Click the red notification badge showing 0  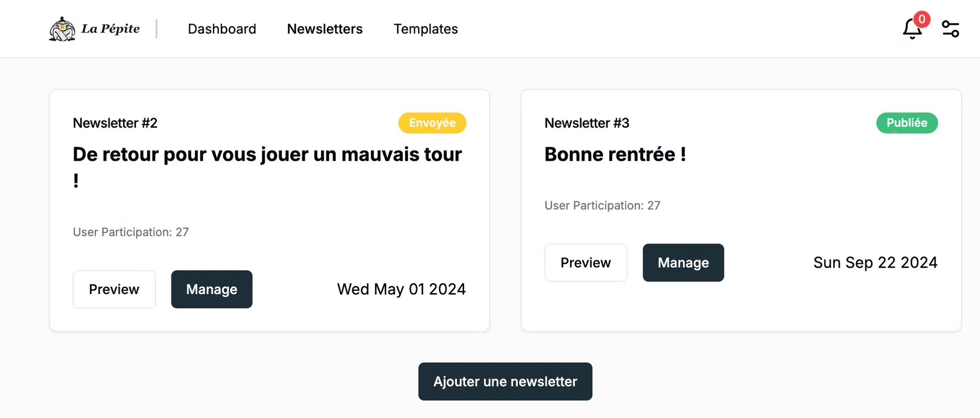coord(920,19)
